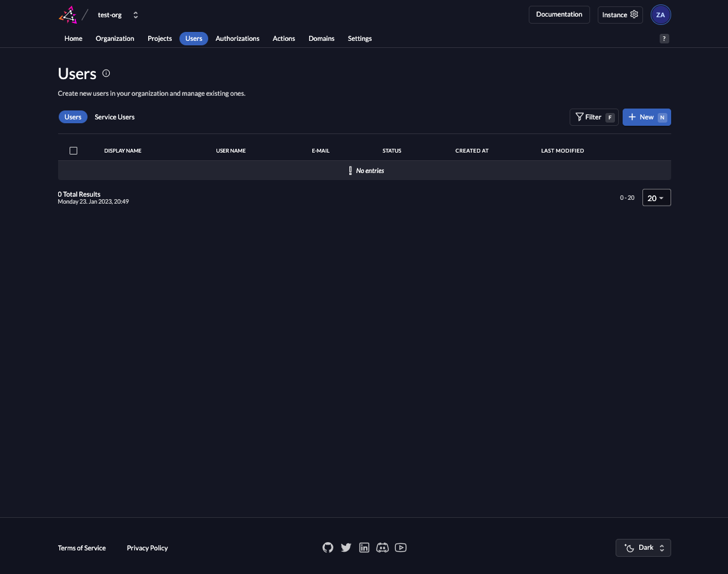Click the ZITADEL logo icon
Viewport: 728px width, 574px height.
[68, 15]
